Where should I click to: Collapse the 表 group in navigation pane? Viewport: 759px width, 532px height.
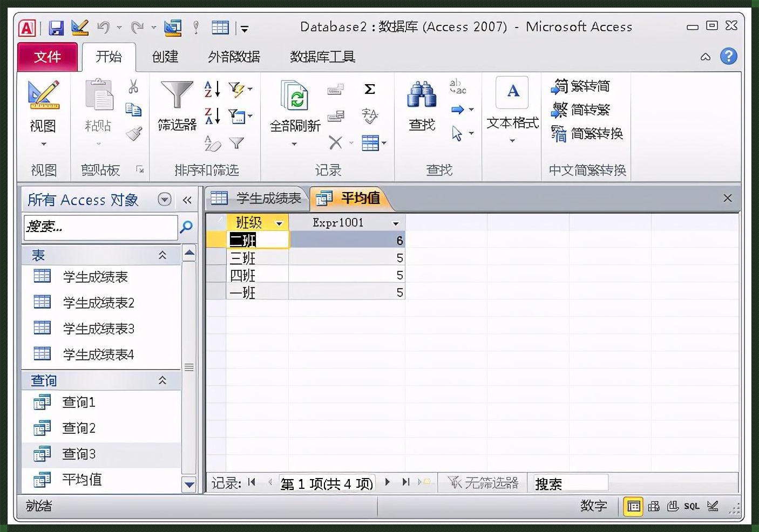click(162, 255)
